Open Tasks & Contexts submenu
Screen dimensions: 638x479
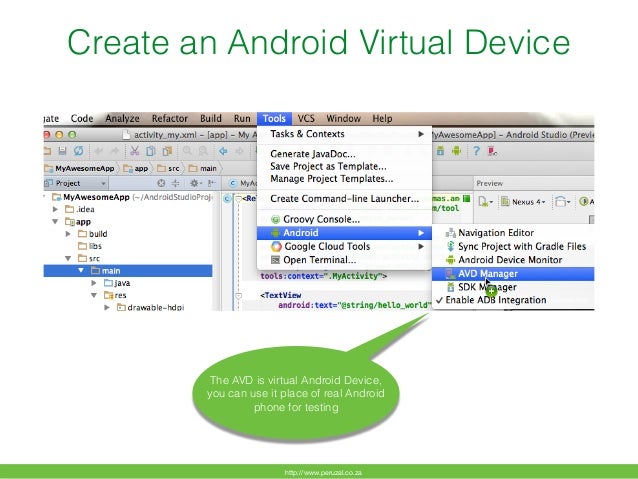tap(344, 134)
